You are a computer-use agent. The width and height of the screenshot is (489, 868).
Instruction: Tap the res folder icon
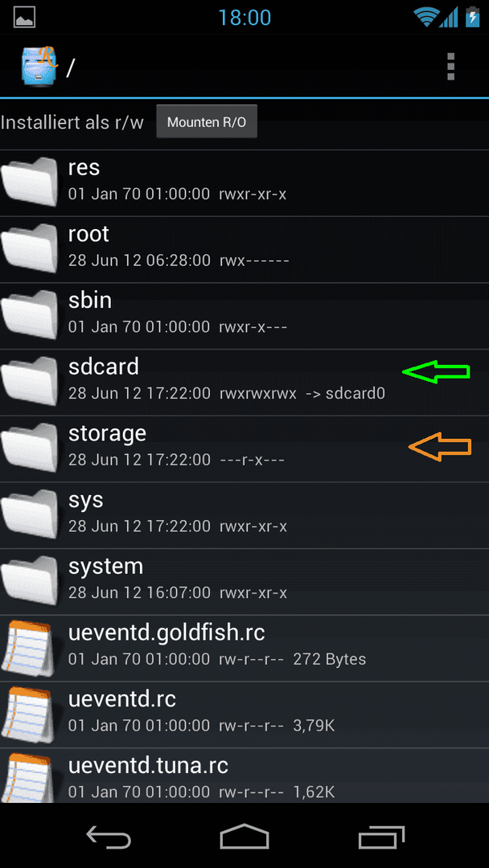click(x=29, y=182)
